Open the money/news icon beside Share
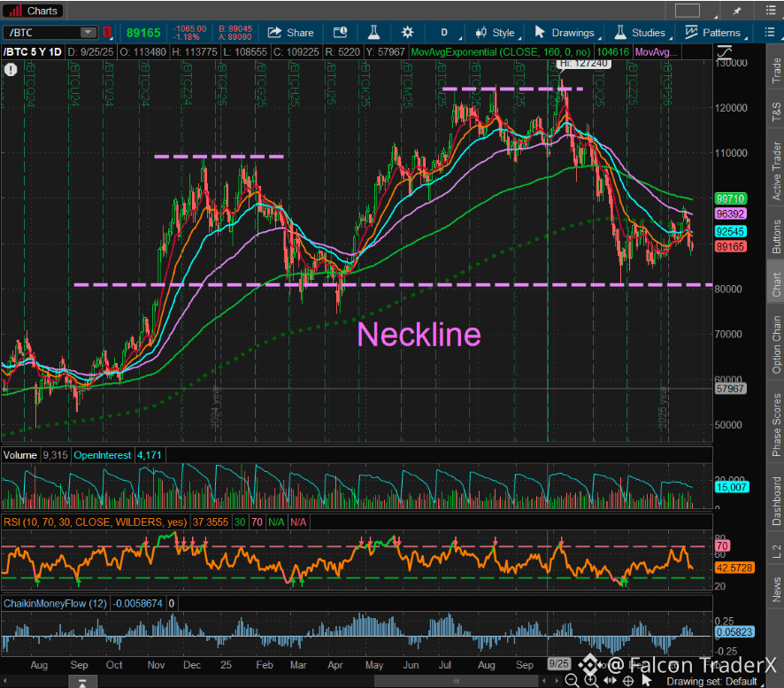 [x=341, y=33]
